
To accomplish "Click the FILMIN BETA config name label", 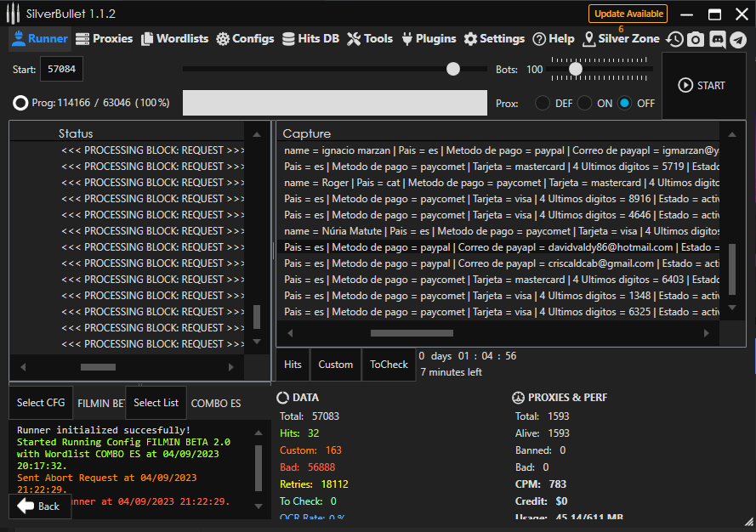I will click(100, 404).
